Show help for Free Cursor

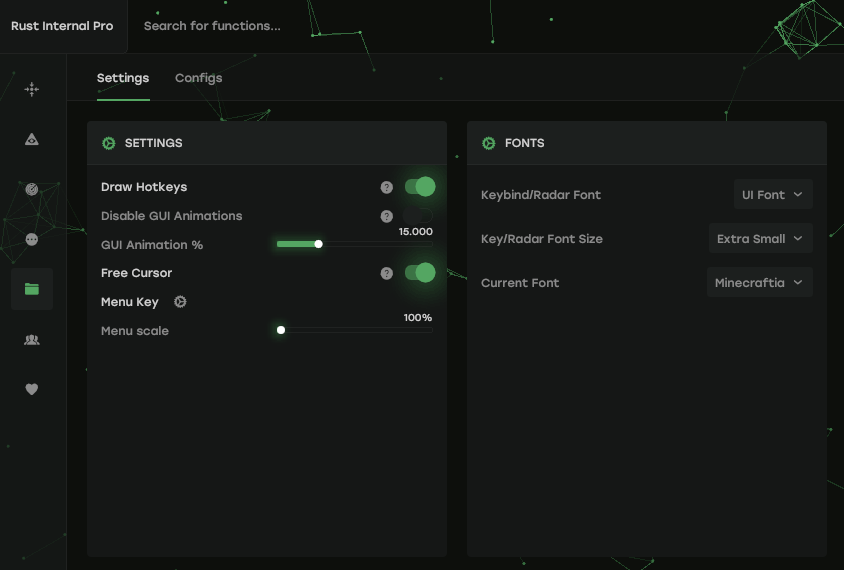pos(386,273)
